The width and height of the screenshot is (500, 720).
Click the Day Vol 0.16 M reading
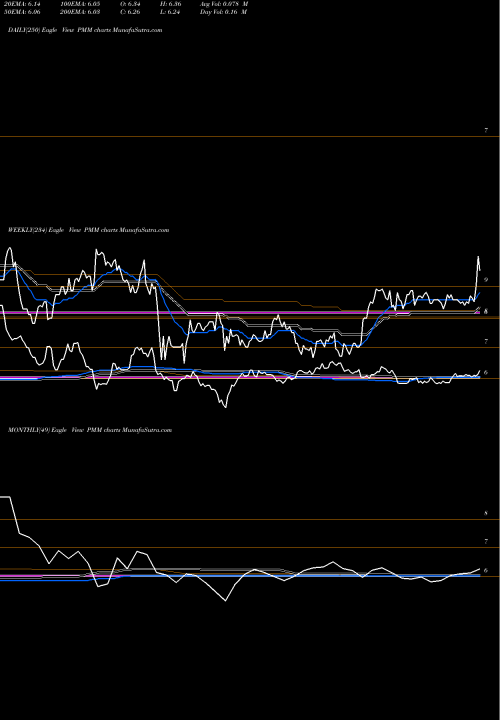pos(224,12)
